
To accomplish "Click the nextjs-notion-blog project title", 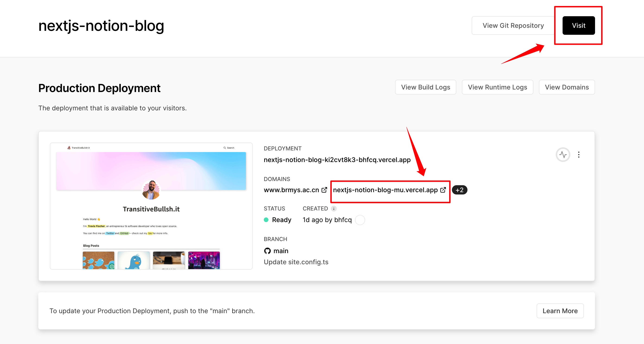I will pos(101,26).
